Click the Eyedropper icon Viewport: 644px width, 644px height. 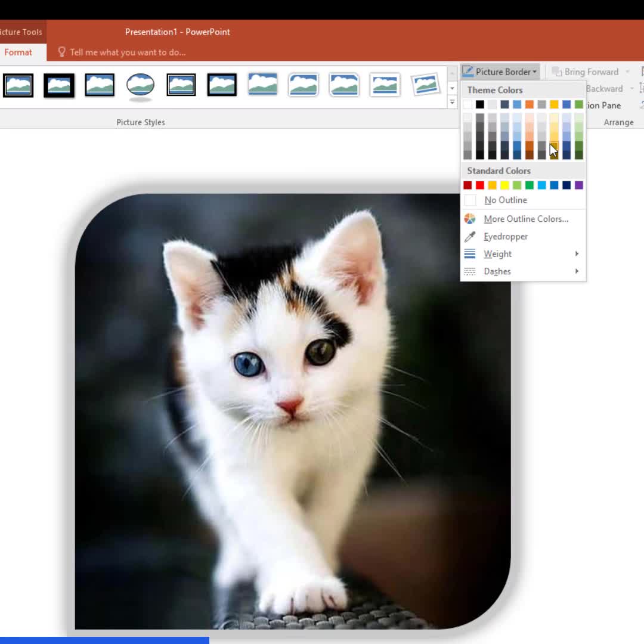coord(470,237)
